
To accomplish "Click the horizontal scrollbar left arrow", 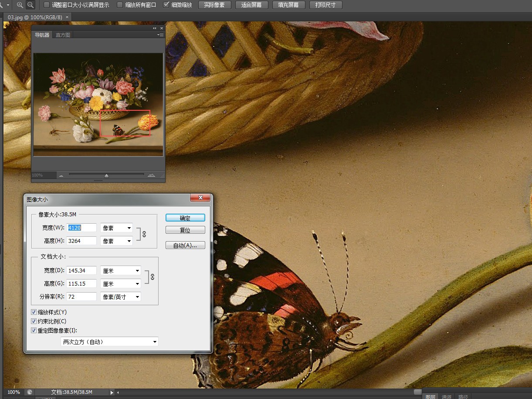I will [118, 392].
